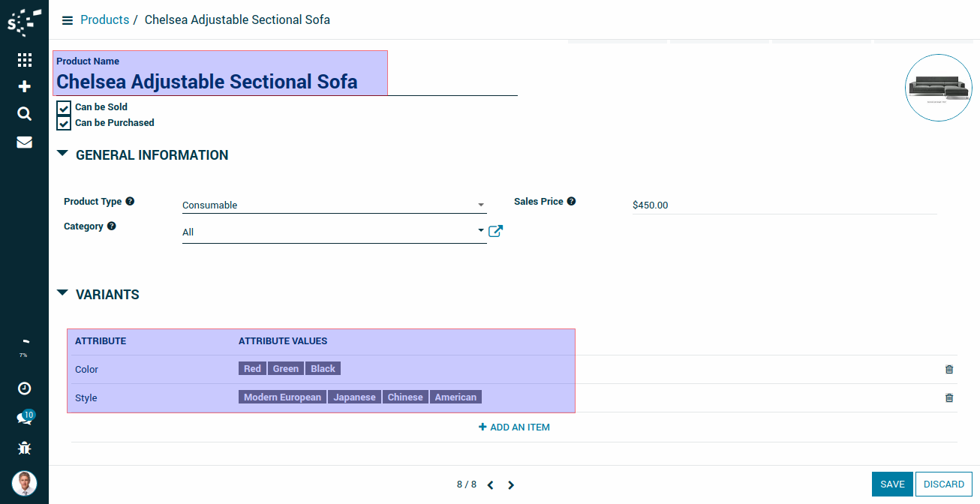Open Category external link icon
The image size is (980, 504).
[x=495, y=231]
